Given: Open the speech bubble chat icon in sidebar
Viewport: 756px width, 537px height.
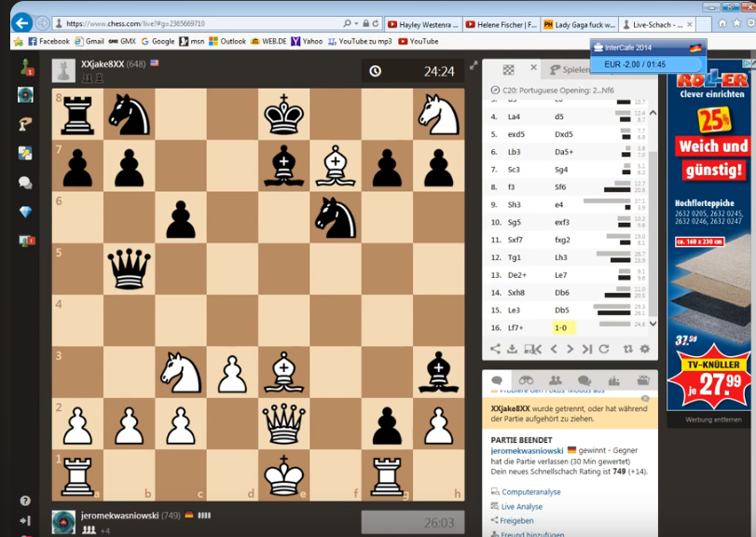Looking at the screenshot, I should tap(25, 182).
